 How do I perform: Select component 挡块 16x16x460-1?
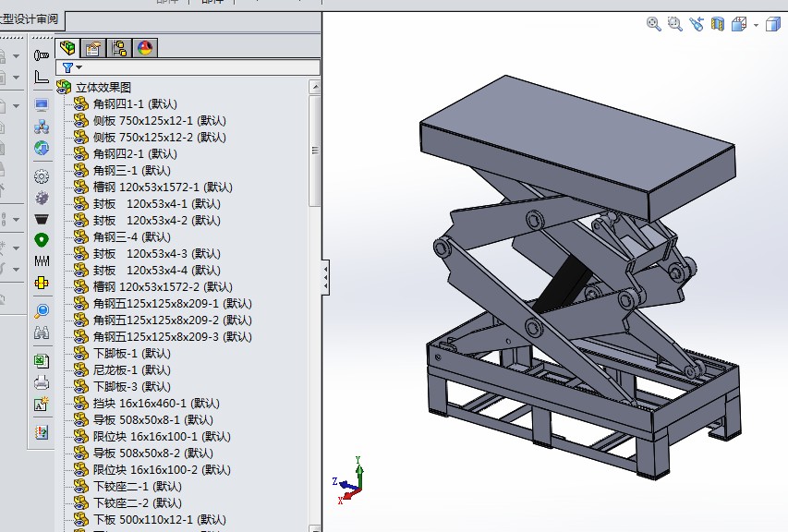(156, 403)
